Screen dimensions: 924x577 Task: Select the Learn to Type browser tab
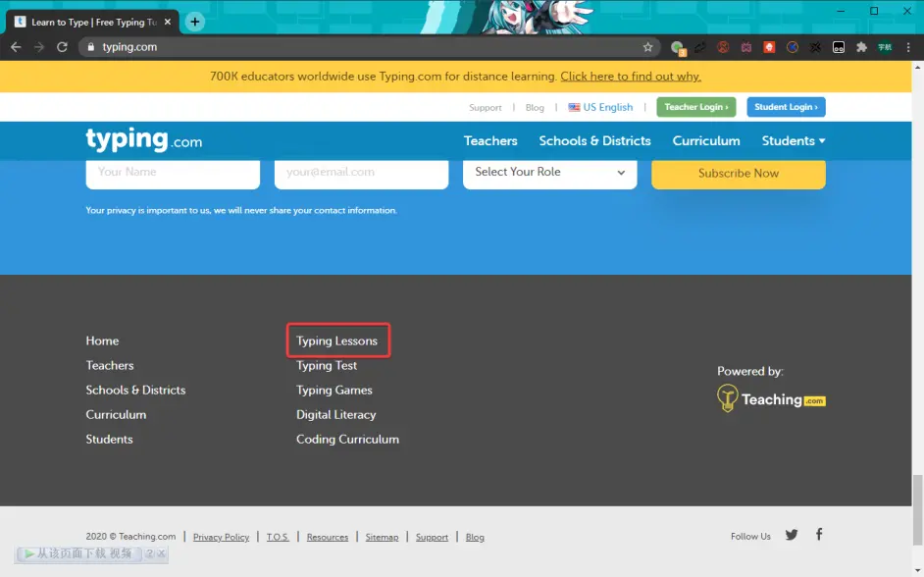(92, 23)
